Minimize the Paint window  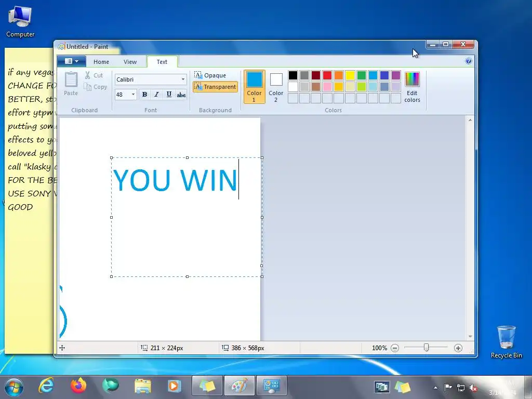click(433, 45)
